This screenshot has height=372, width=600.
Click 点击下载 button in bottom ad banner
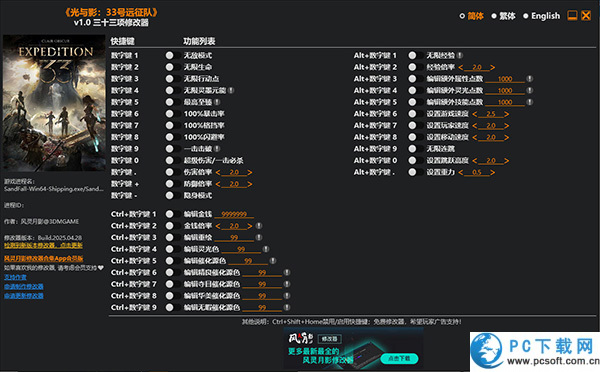click(399, 359)
